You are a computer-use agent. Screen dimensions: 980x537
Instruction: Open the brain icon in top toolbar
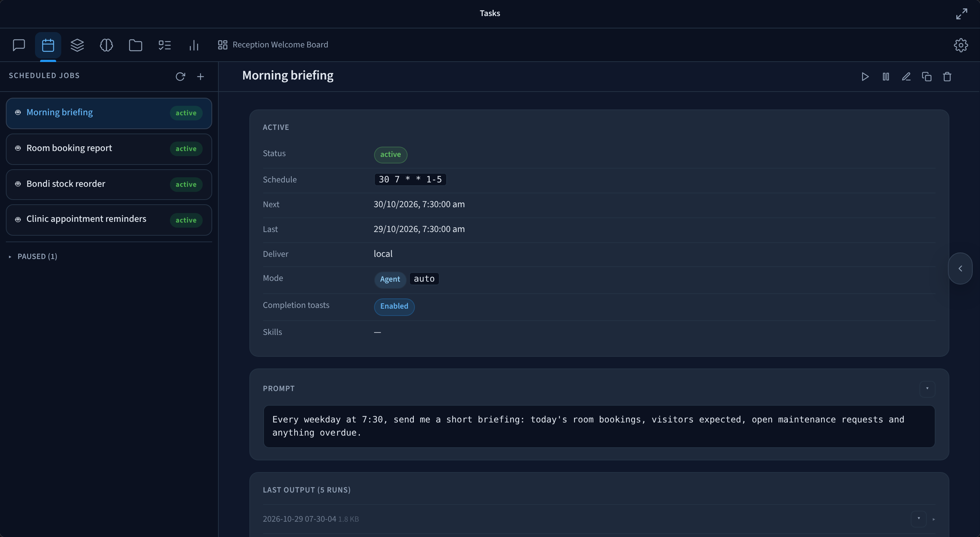pyautogui.click(x=106, y=45)
